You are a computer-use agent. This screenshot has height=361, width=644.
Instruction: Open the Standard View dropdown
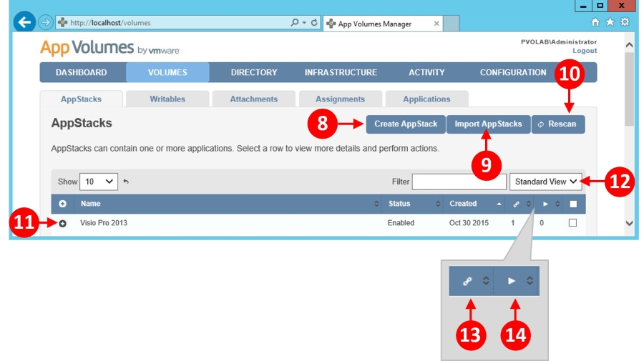coord(545,182)
